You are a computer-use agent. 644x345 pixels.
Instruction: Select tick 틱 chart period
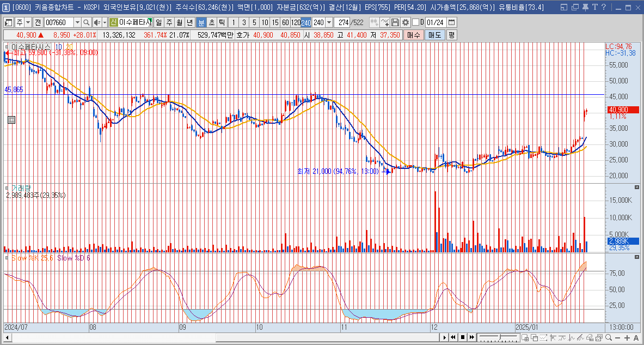pos(222,22)
